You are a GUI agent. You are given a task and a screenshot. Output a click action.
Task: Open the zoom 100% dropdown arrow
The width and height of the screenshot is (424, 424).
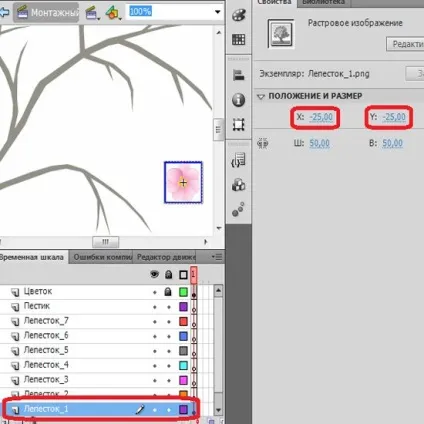pos(218,12)
